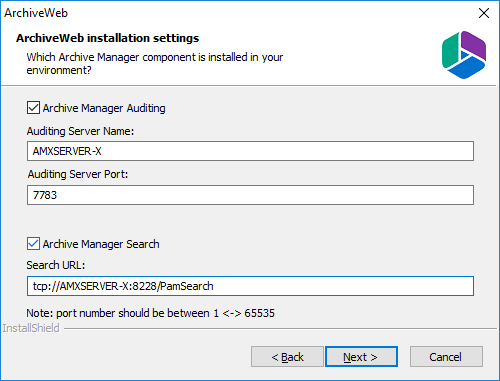Click the 'Archive Manager Auditing' label text
500x381 pixels.
click(104, 108)
